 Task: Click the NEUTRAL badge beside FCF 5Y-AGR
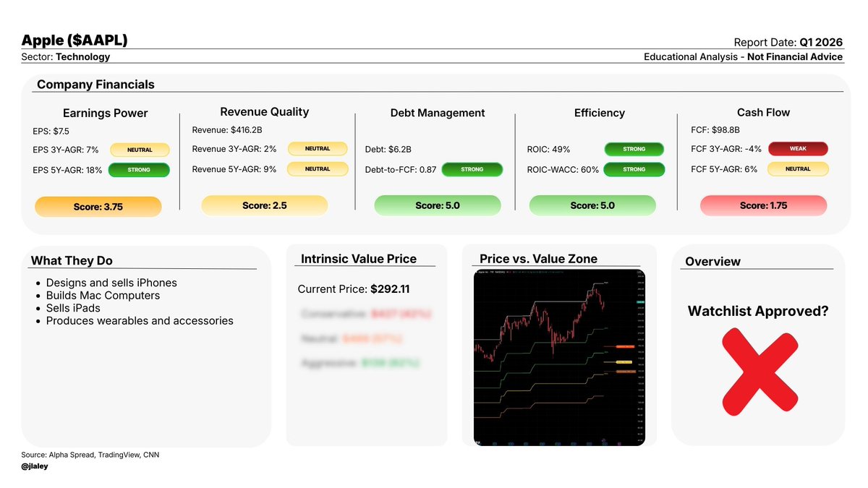click(798, 169)
